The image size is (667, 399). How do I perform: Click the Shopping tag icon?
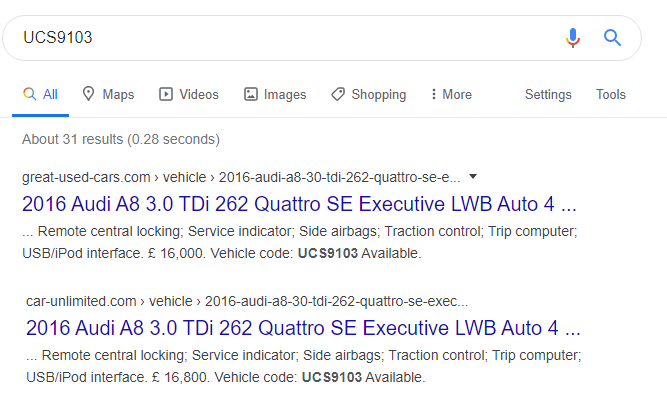[338, 94]
